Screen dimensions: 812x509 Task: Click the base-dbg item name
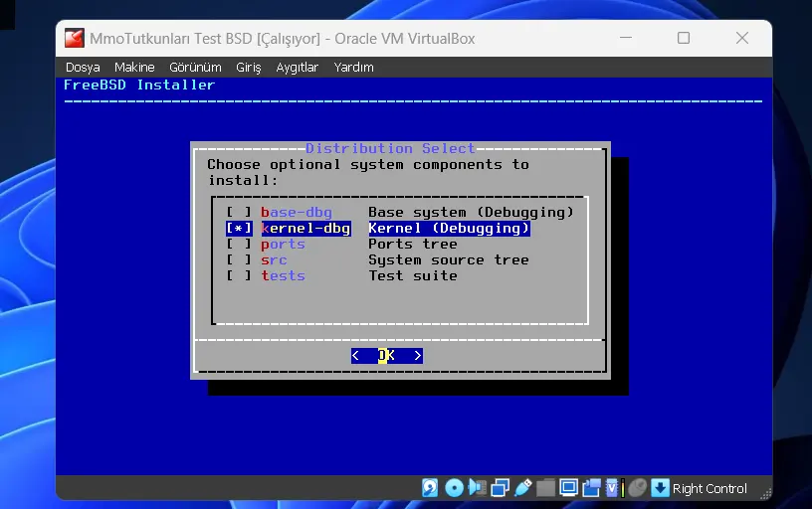pos(297,212)
